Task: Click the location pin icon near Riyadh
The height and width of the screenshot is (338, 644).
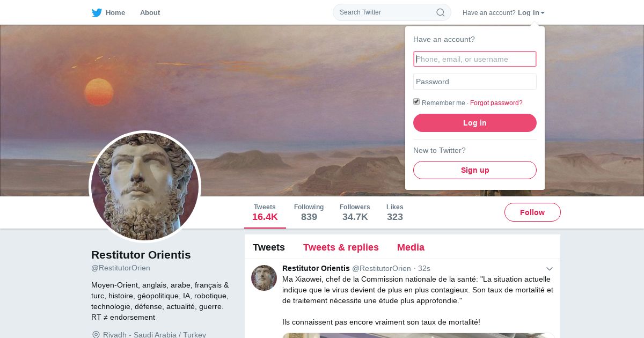Action: [x=96, y=335]
